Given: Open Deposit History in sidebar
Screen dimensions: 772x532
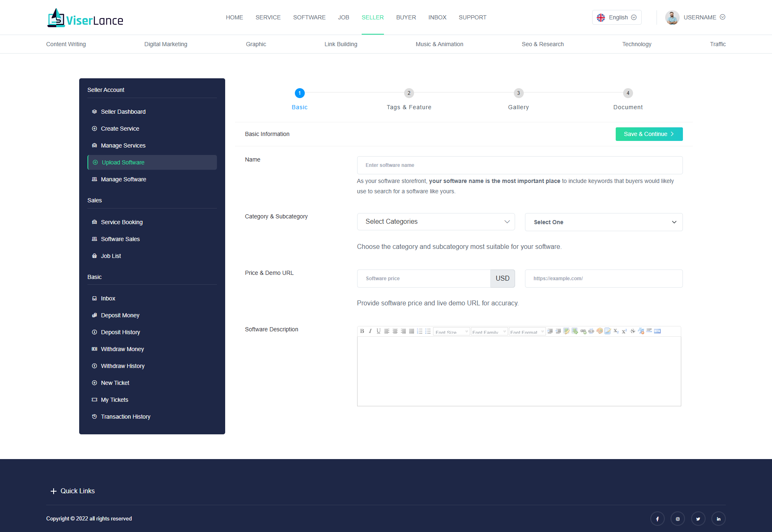Looking at the screenshot, I should (152, 332).
